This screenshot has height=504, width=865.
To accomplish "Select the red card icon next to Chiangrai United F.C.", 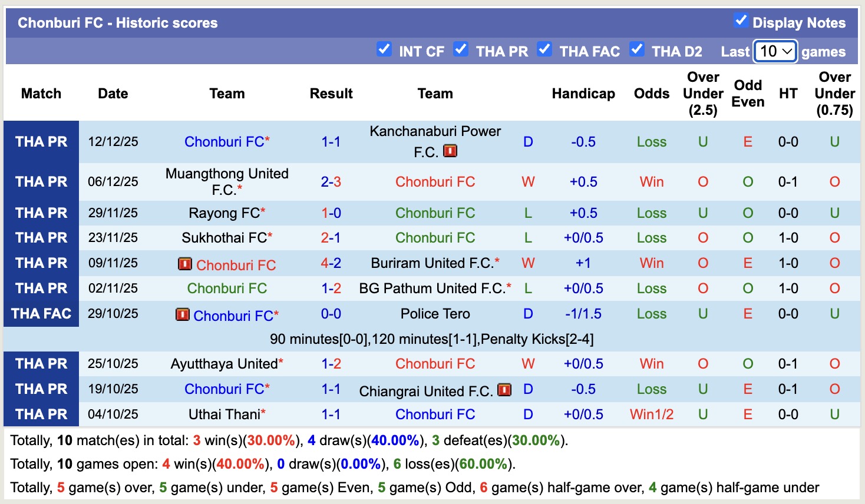I will (505, 389).
